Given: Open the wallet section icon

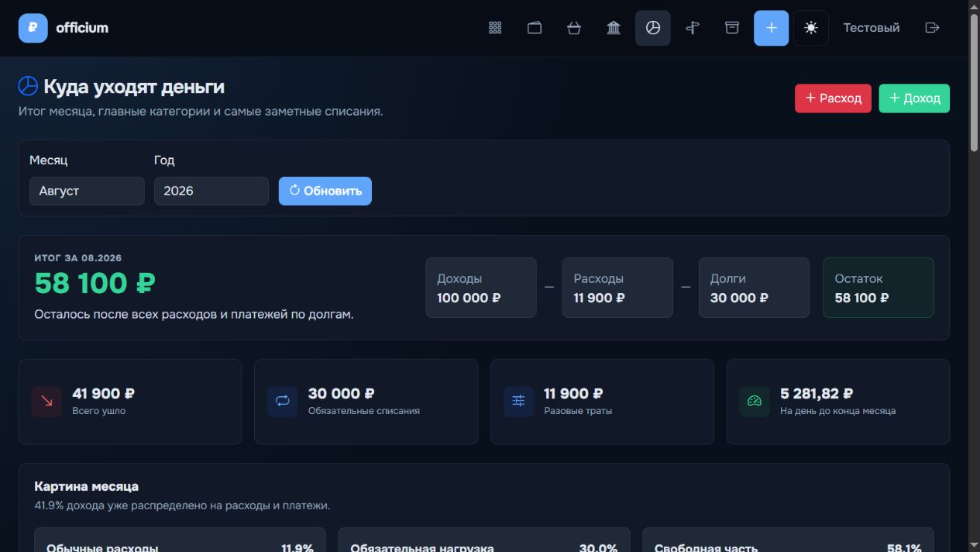Looking at the screenshot, I should click(535, 28).
